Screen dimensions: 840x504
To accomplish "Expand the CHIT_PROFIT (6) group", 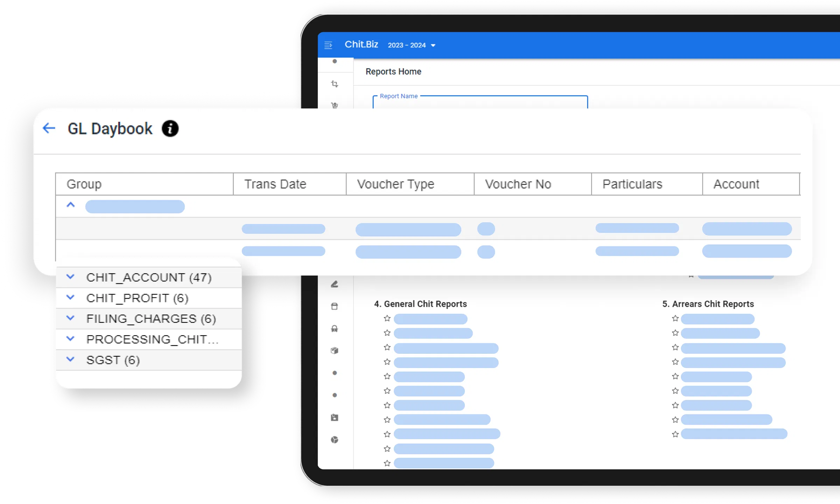I will (x=70, y=297).
